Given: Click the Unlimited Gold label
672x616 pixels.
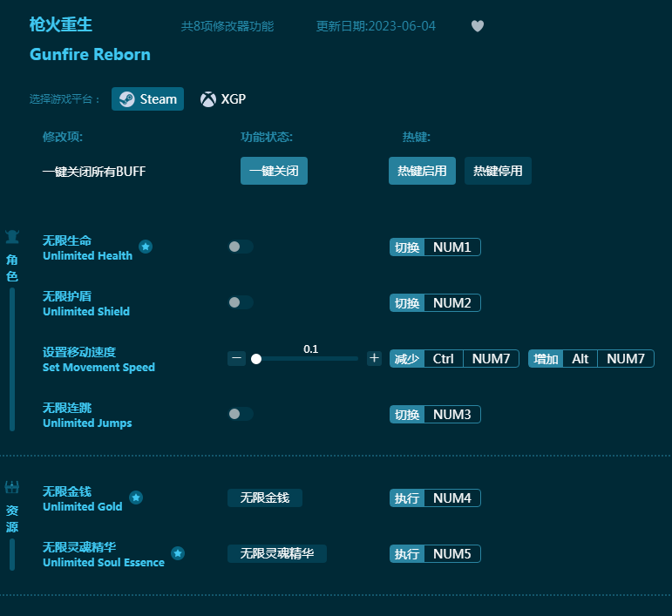Looking at the screenshot, I should [x=83, y=506].
